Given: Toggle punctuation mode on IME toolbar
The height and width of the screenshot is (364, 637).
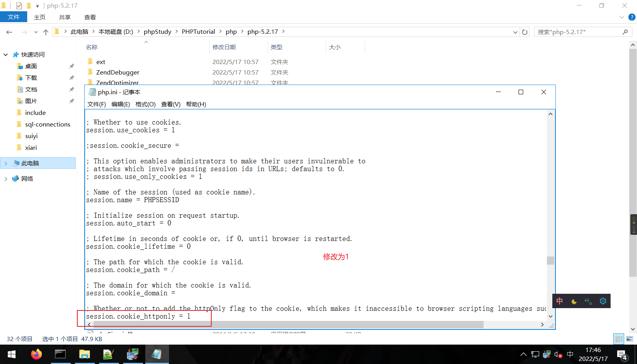Looking at the screenshot, I should [588, 301].
